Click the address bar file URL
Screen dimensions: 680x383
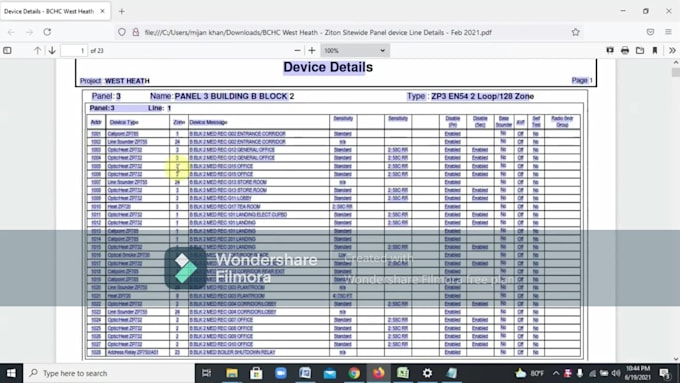318,33
